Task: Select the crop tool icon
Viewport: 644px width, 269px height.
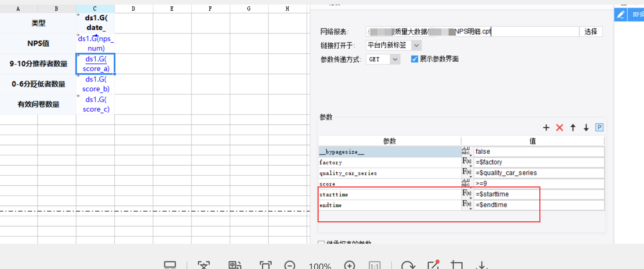Action: [457, 265]
